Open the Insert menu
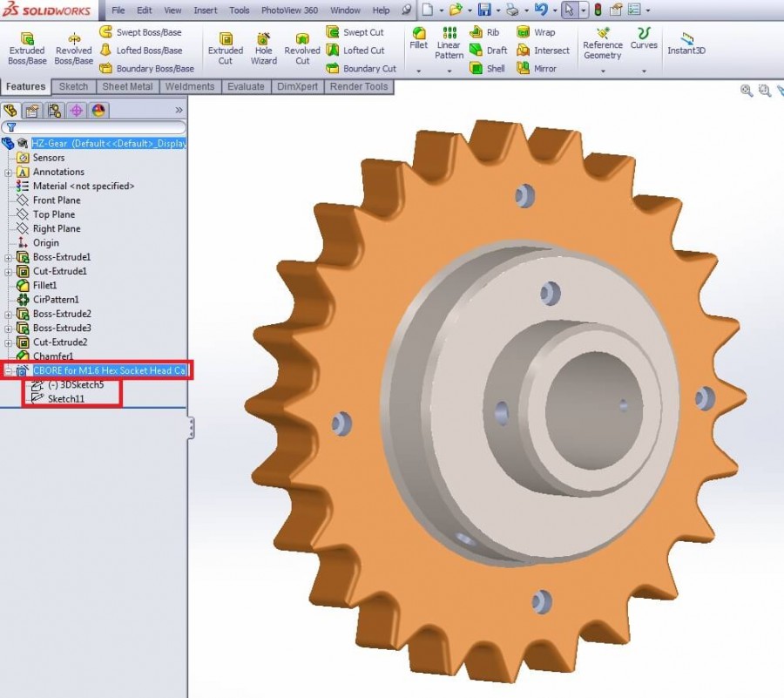Image resolution: width=784 pixels, height=698 pixels. pos(205,10)
